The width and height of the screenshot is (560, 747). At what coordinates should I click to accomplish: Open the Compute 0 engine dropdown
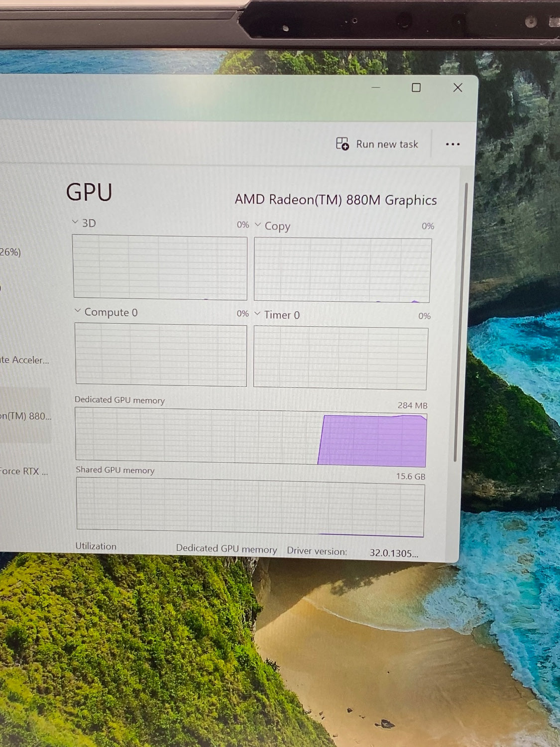78,311
